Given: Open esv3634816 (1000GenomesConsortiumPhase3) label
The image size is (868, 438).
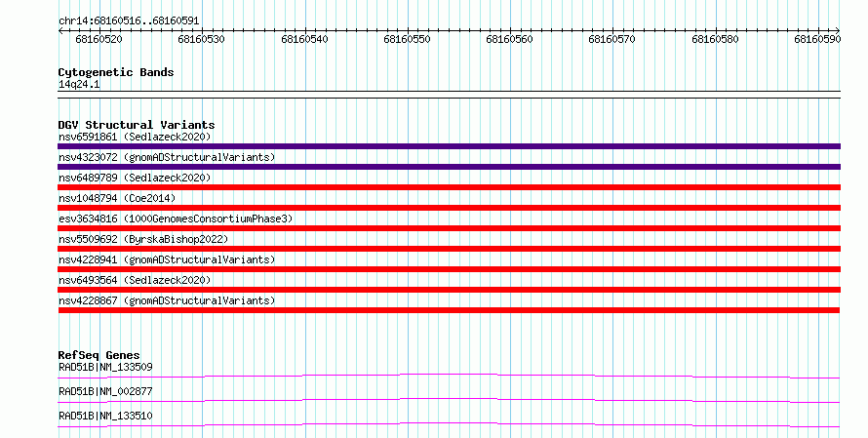Looking at the screenshot, I should coord(176,219).
